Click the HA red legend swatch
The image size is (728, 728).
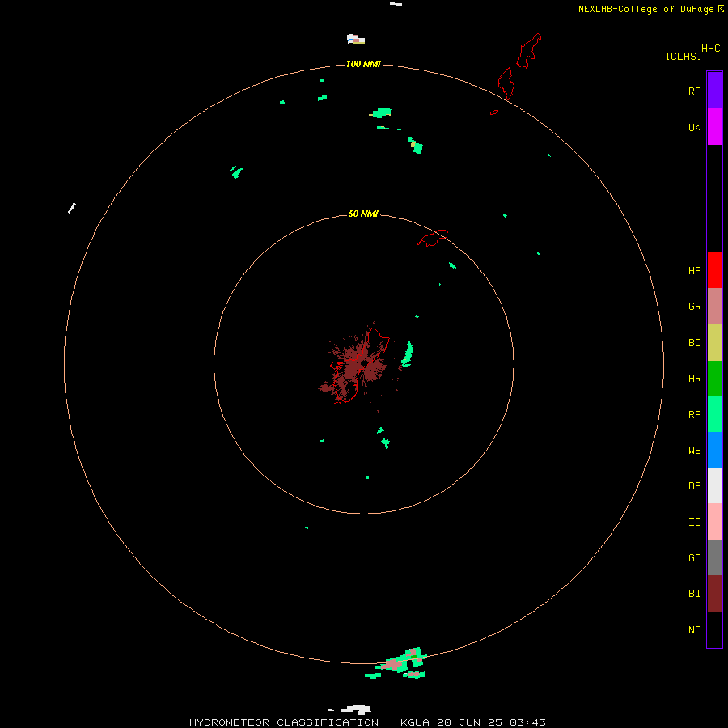(x=714, y=270)
